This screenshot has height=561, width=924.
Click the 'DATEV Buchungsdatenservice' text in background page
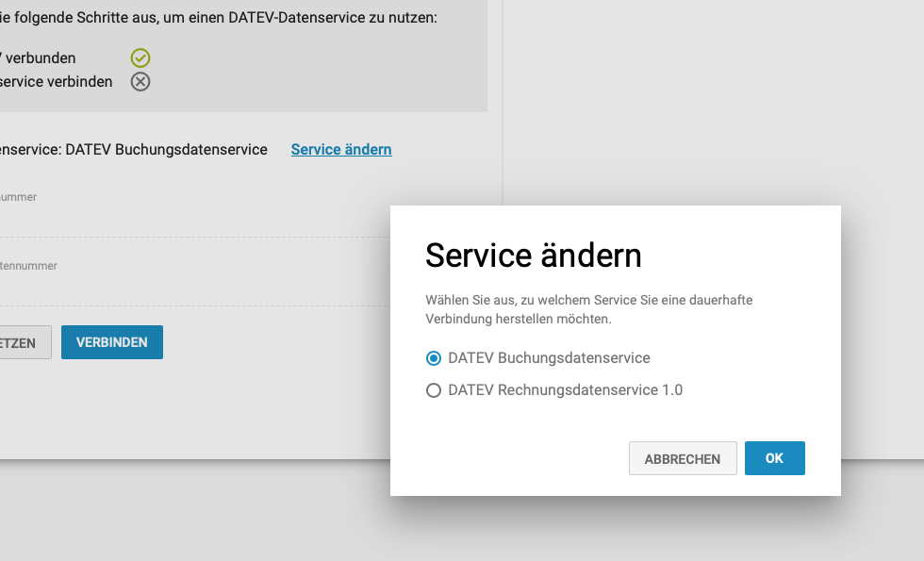[x=166, y=150]
